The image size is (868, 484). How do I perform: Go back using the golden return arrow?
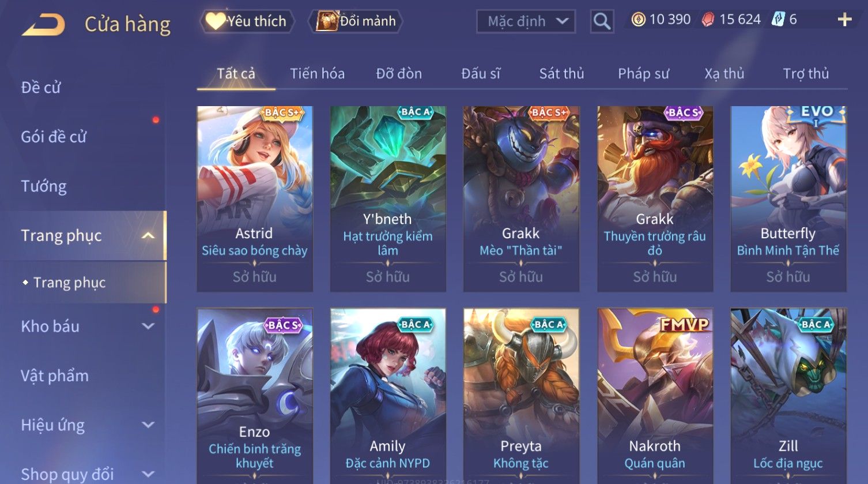pyautogui.click(x=43, y=25)
